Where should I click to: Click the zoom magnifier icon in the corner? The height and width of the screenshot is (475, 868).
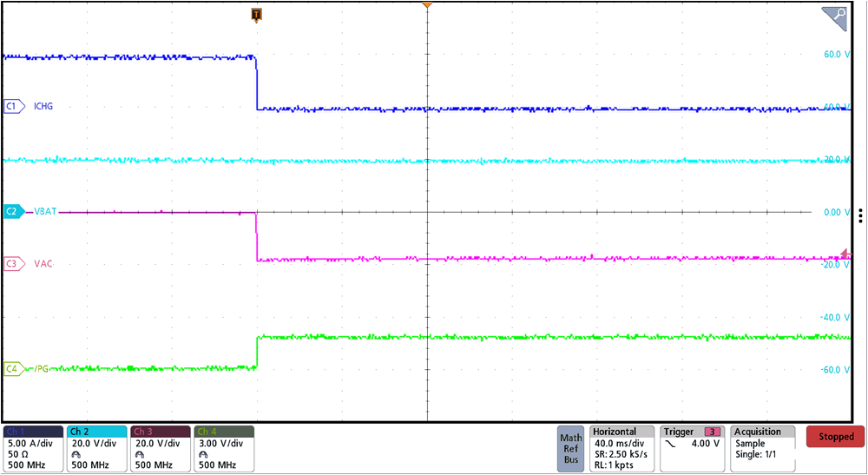click(x=834, y=16)
